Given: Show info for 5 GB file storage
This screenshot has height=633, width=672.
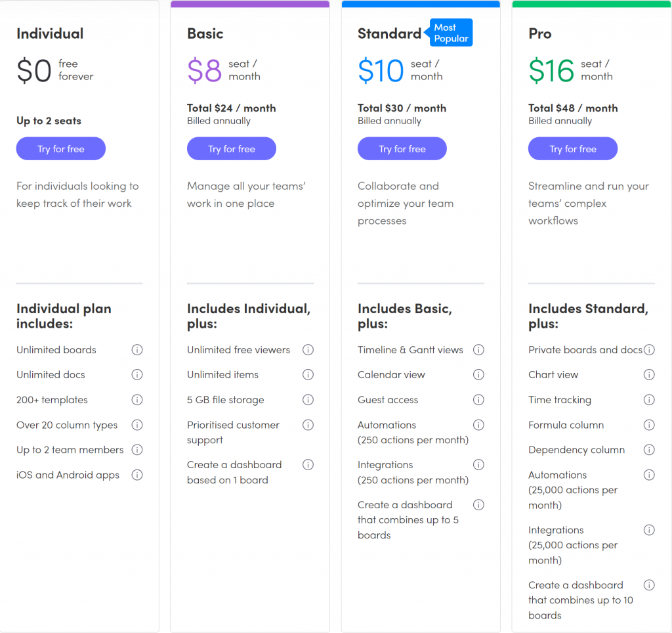Looking at the screenshot, I should tap(308, 400).
